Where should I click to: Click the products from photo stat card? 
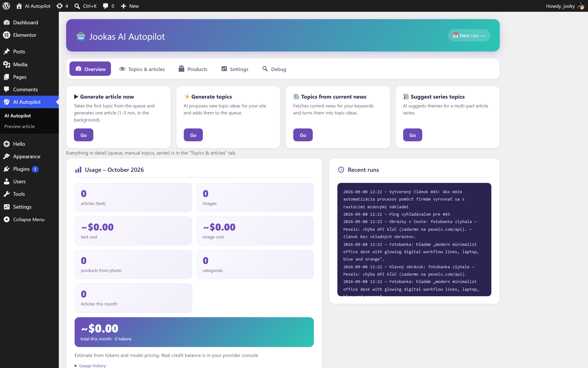[133, 265]
